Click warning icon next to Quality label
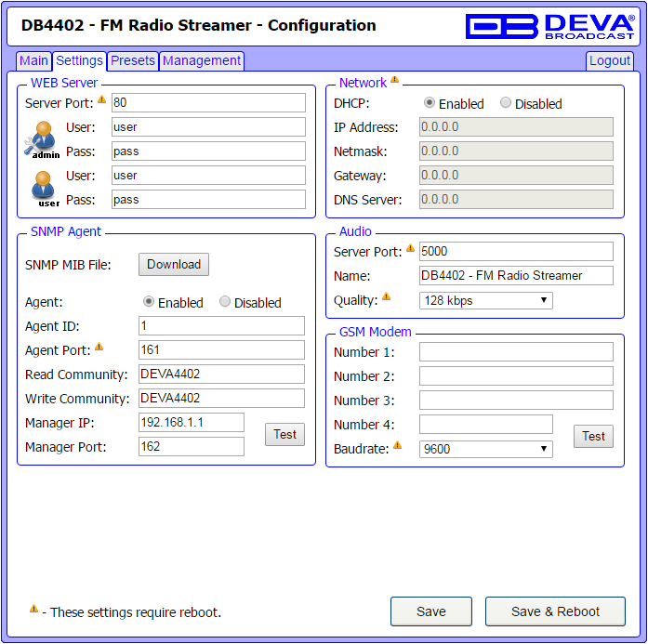Image resolution: width=648 pixels, height=644 pixels. coord(387,296)
